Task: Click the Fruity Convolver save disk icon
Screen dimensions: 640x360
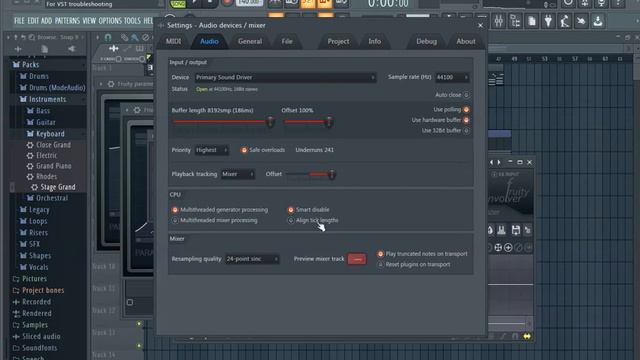Action: pyautogui.click(x=516, y=230)
